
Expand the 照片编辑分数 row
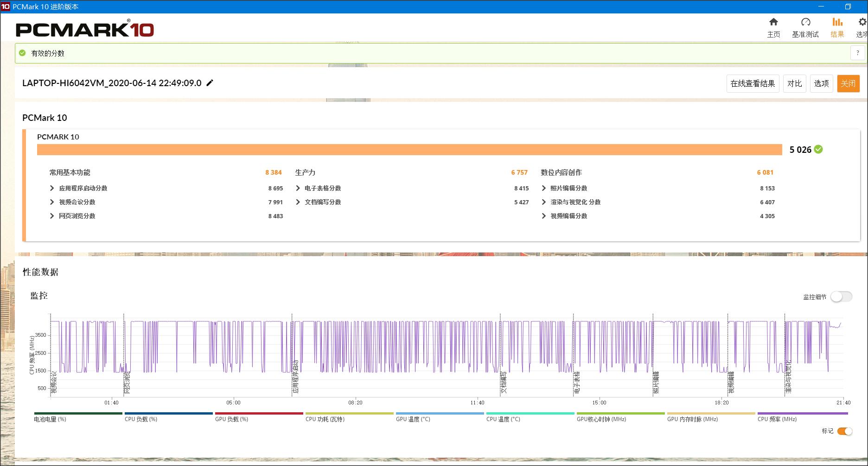coord(543,188)
